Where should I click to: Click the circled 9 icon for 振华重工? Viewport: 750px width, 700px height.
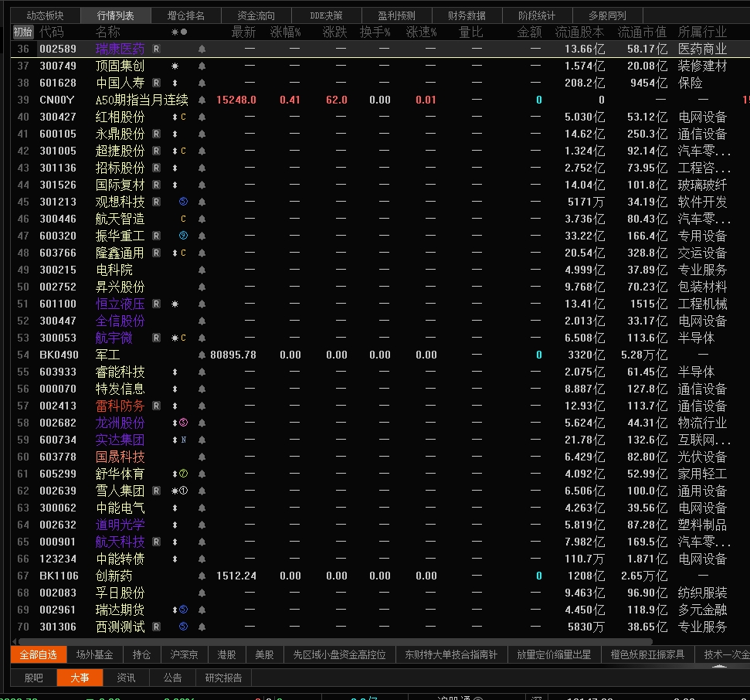coord(183,236)
